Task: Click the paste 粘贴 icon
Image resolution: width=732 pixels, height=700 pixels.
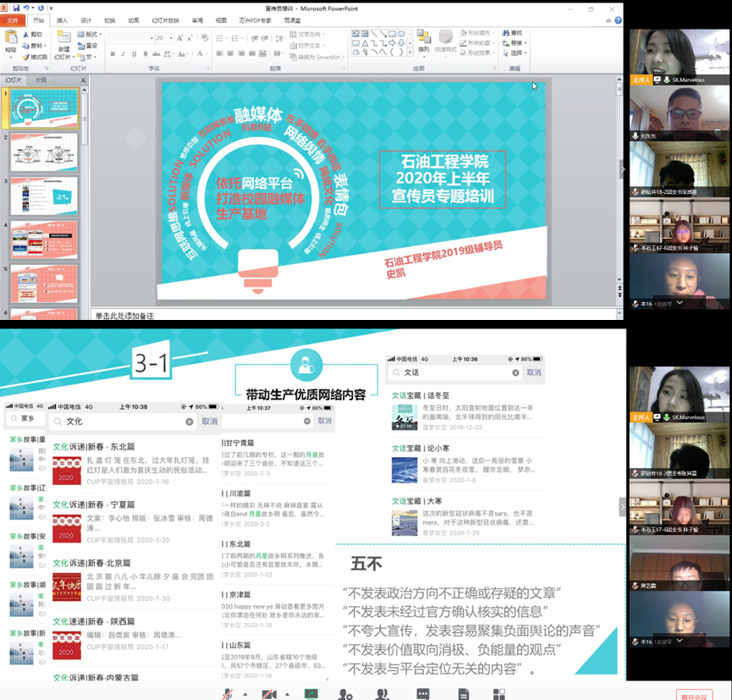Action: click(11, 42)
